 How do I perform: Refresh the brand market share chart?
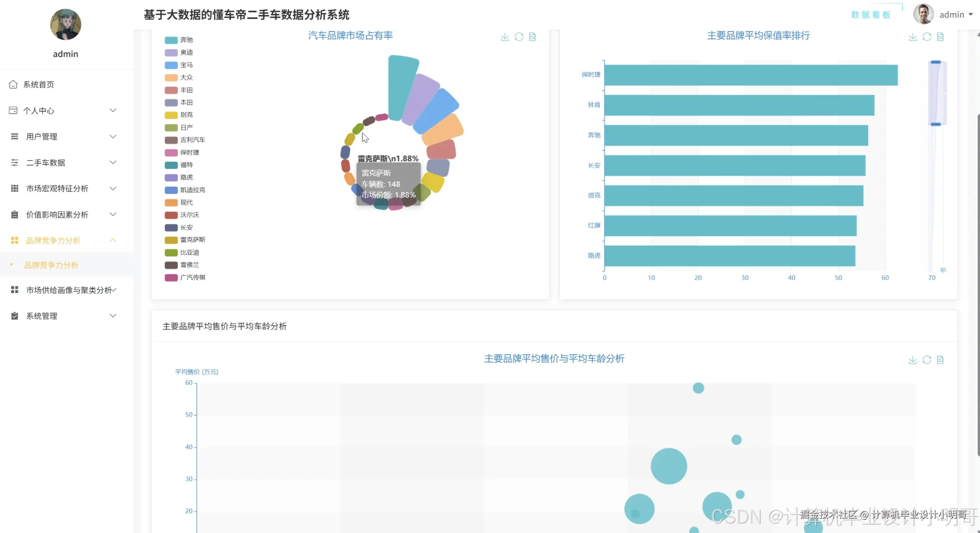coord(519,37)
